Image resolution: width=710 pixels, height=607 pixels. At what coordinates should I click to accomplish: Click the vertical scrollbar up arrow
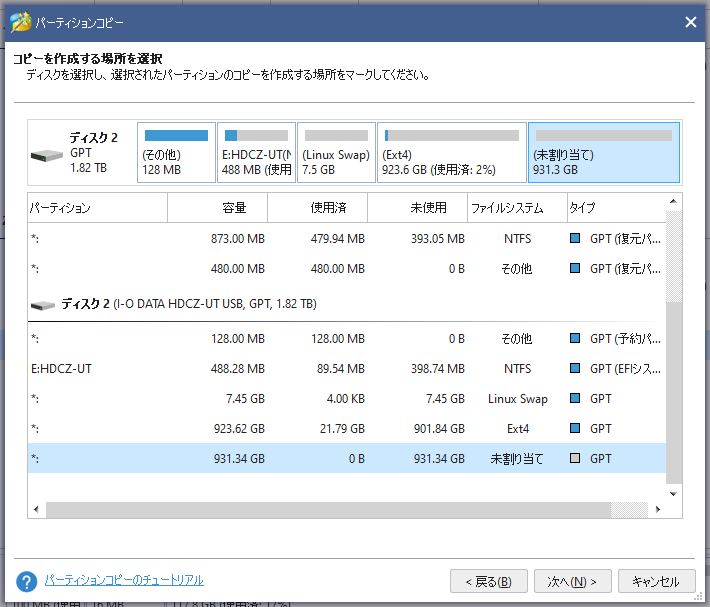[673, 201]
